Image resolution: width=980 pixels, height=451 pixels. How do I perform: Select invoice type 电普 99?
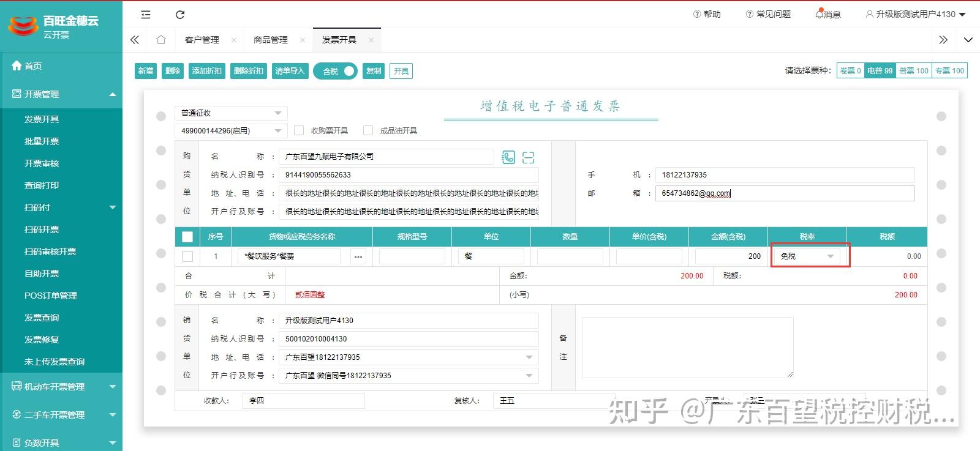click(880, 71)
